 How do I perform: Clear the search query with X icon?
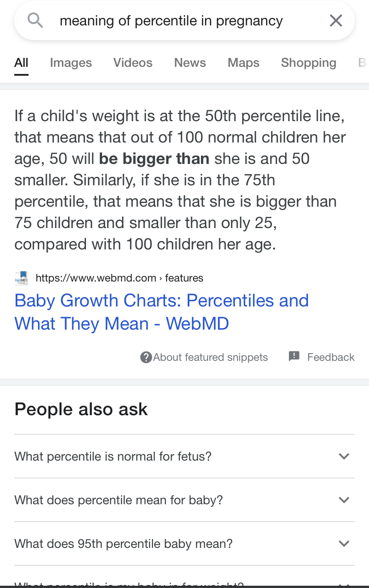[x=336, y=20]
